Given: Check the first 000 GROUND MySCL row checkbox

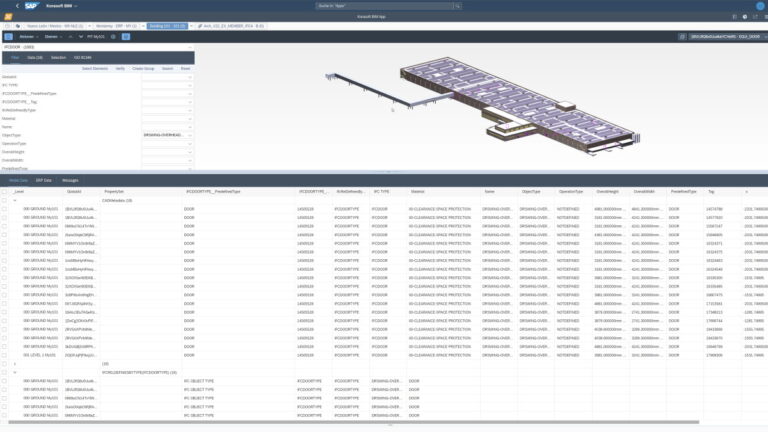Looking at the screenshot, I should click(x=5, y=210).
